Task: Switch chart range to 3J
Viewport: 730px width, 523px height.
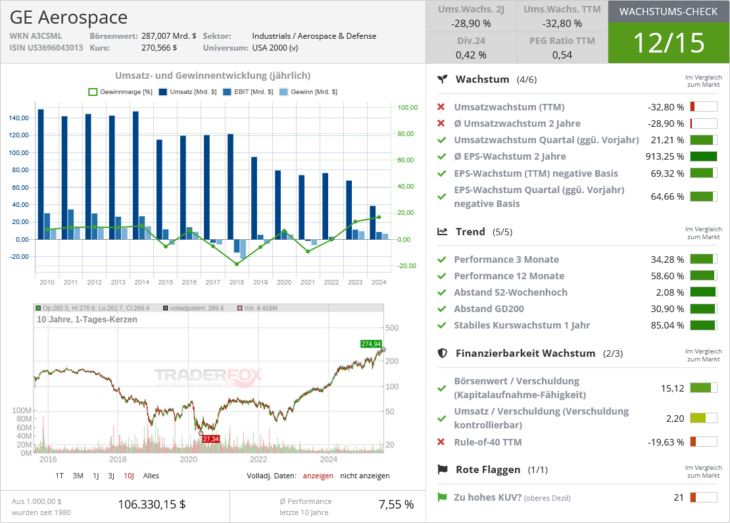Action: pos(111,476)
